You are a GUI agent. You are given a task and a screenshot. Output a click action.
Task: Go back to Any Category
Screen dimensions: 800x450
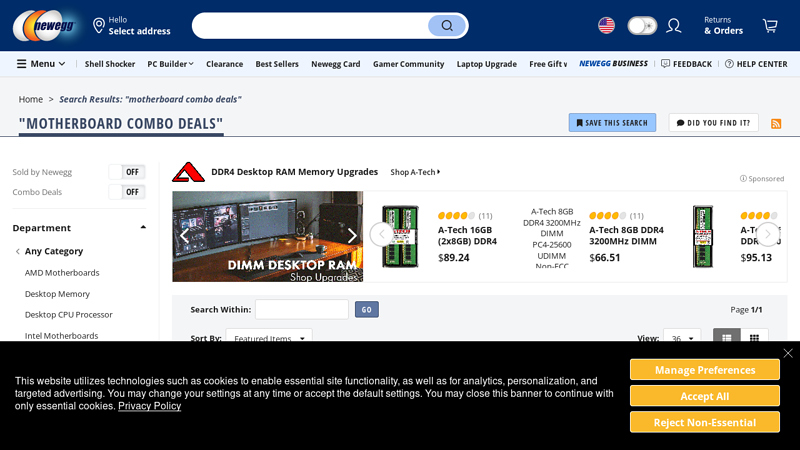click(x=54, y=251)
